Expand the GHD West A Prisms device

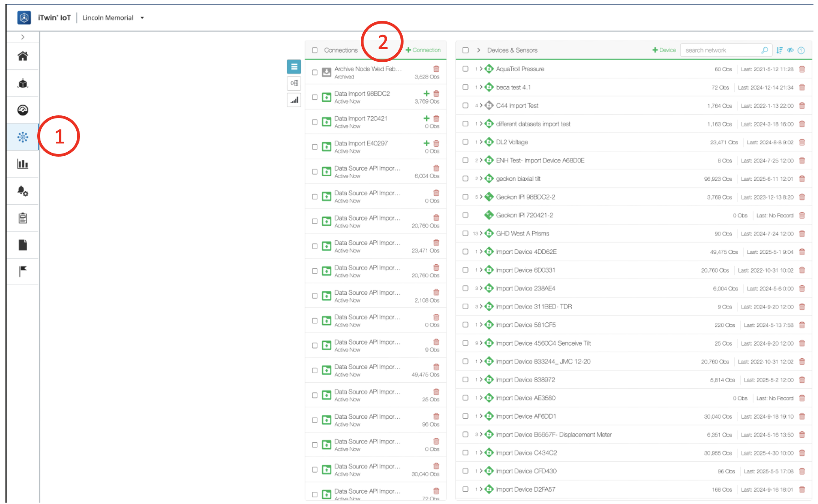point(481,233)
